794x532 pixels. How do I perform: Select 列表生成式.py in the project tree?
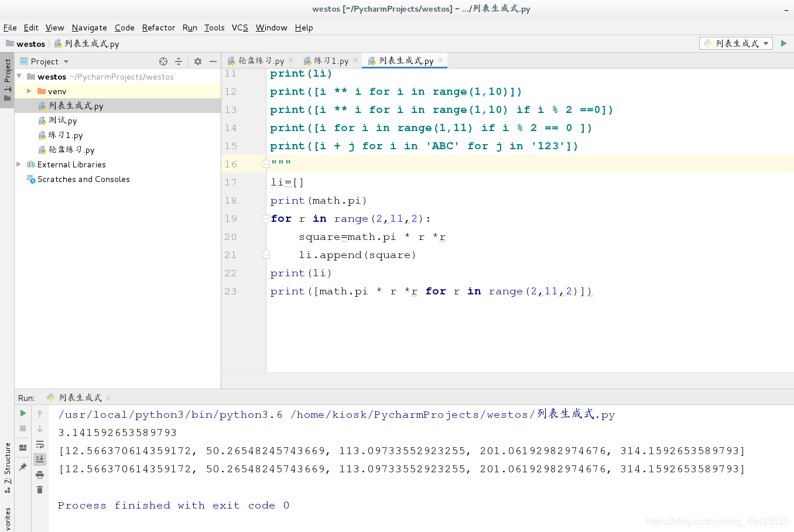76,106
